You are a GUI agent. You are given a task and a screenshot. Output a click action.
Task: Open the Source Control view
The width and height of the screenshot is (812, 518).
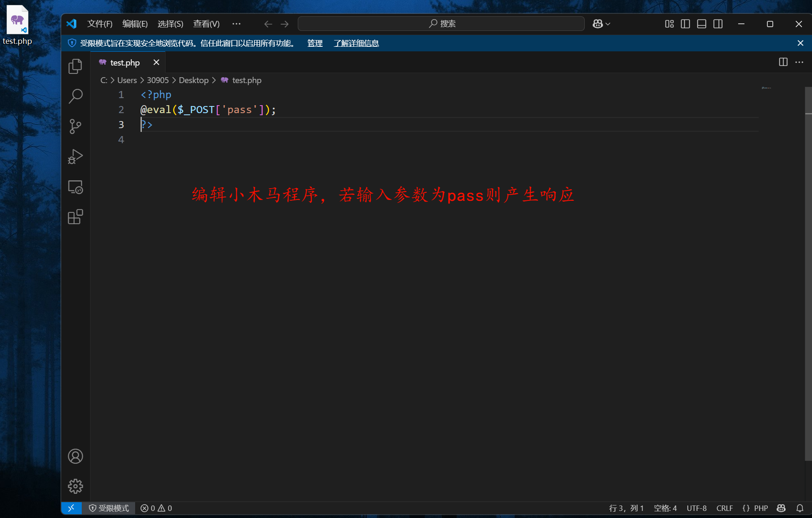tap(75, 126)
